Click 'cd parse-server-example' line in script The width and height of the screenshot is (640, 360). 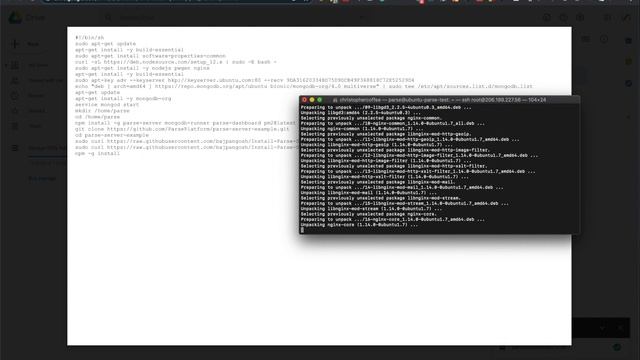click(x=112, y=135)
